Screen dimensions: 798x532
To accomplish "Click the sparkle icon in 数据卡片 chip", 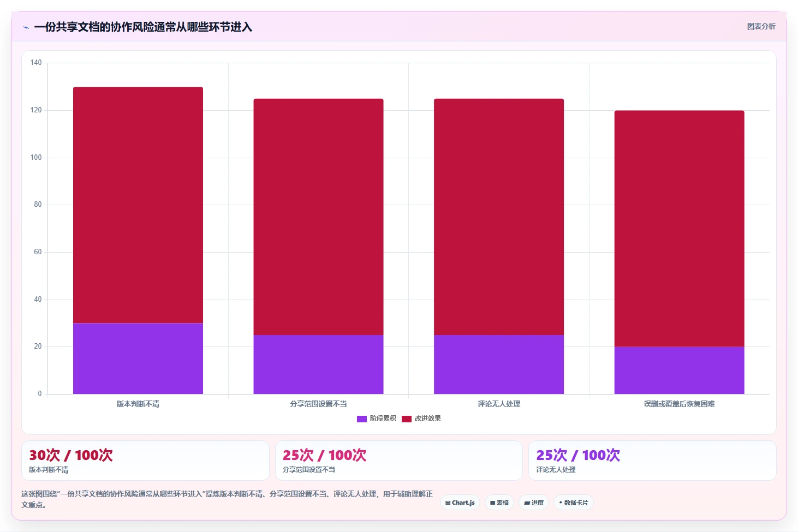I will (x=561, y=503).
